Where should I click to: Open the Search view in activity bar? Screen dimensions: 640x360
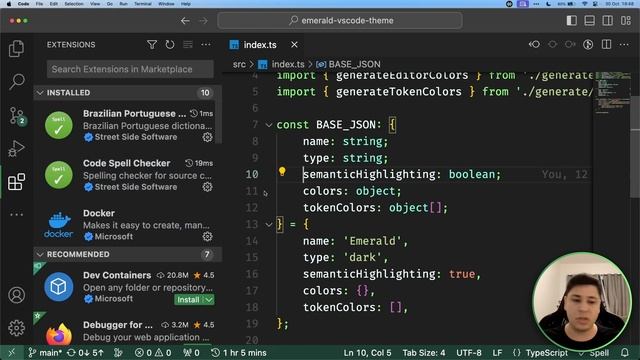coord(16,82)
